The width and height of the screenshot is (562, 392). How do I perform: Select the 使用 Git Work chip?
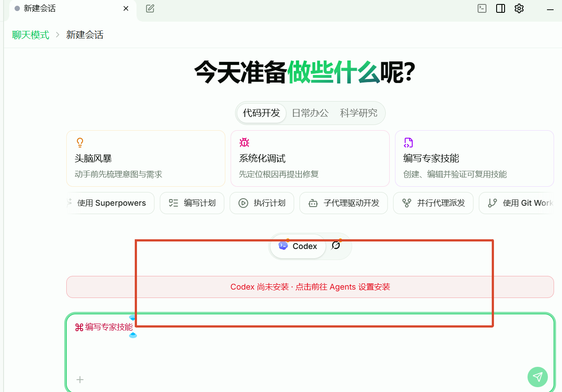click(516, 203)
